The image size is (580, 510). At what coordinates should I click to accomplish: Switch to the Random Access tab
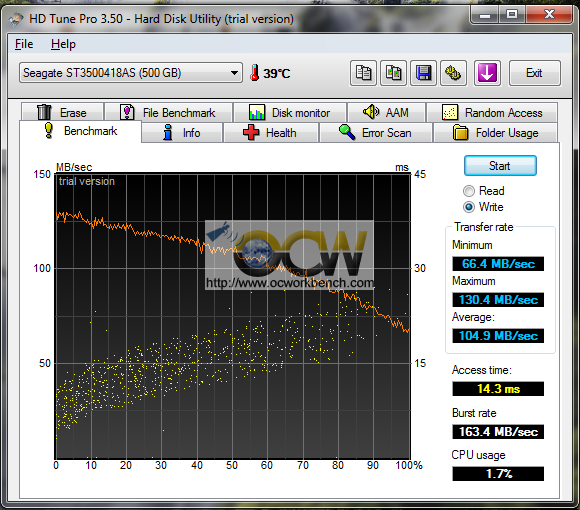(x=492, y=112)
